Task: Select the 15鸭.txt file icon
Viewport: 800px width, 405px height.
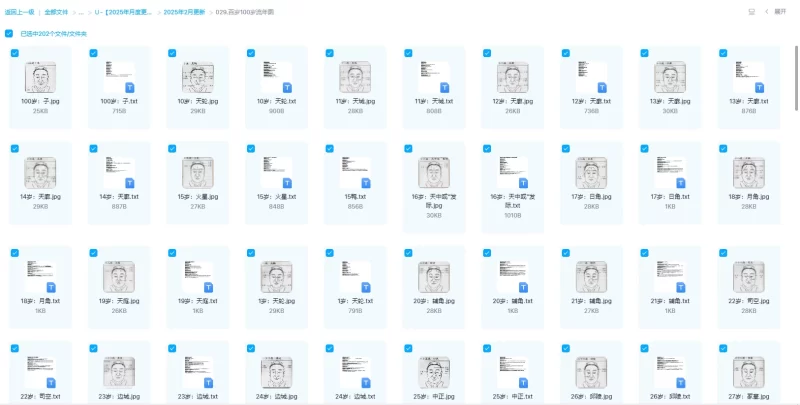Action: coord(355,172)
